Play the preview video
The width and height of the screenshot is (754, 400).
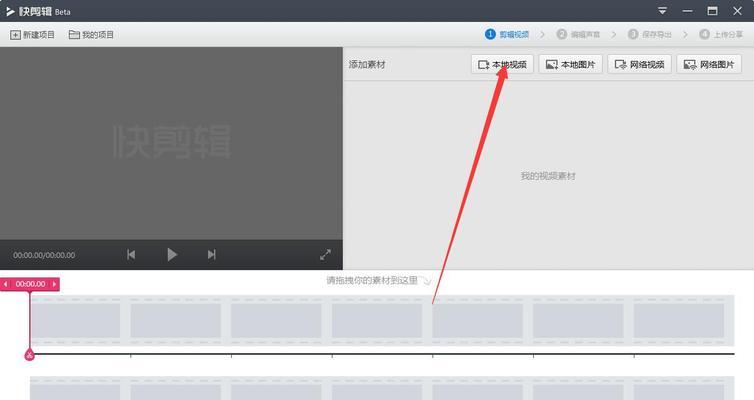pyautogui.click(x=172, y=254)
